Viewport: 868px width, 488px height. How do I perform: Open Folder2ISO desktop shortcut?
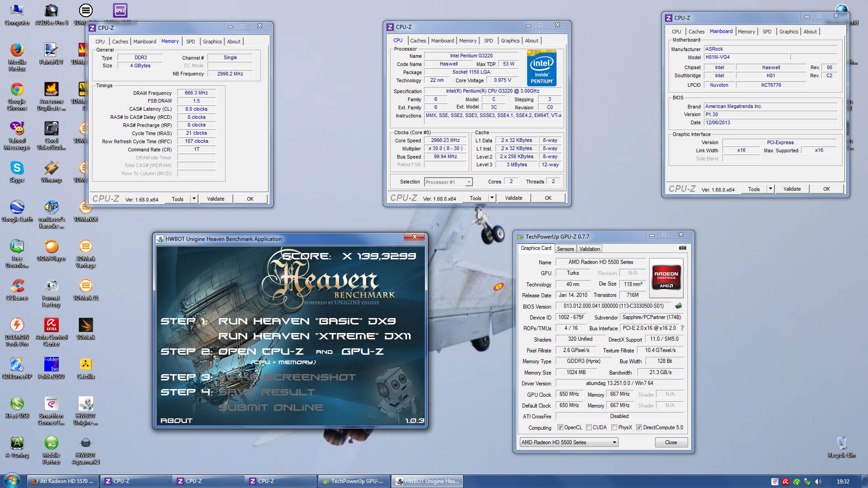(x=51, y=368)
